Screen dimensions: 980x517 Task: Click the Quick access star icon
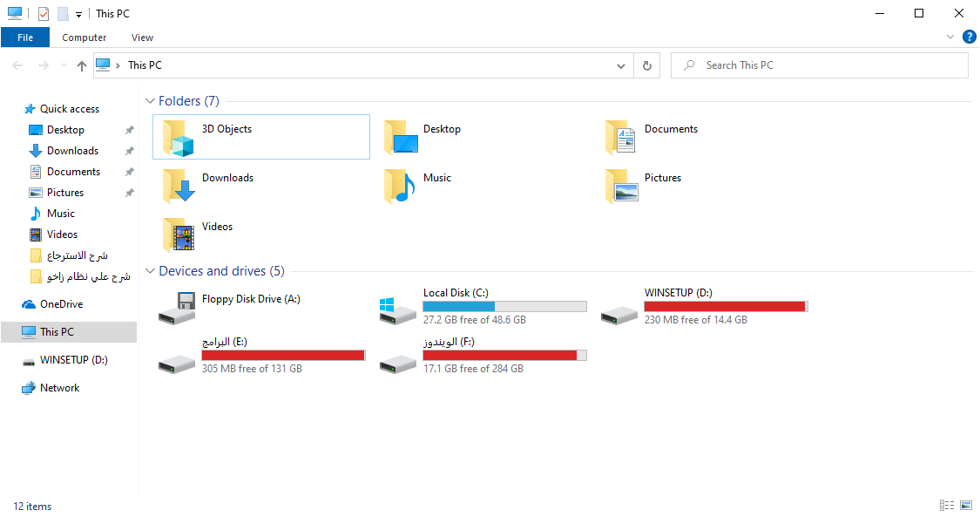pos(30,109)
